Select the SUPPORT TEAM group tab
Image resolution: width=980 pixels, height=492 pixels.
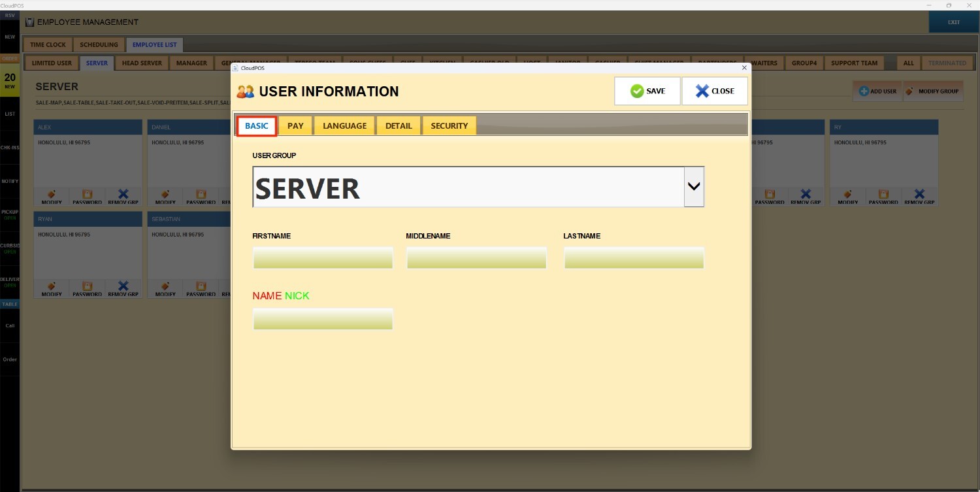click(x=854, y=63)
